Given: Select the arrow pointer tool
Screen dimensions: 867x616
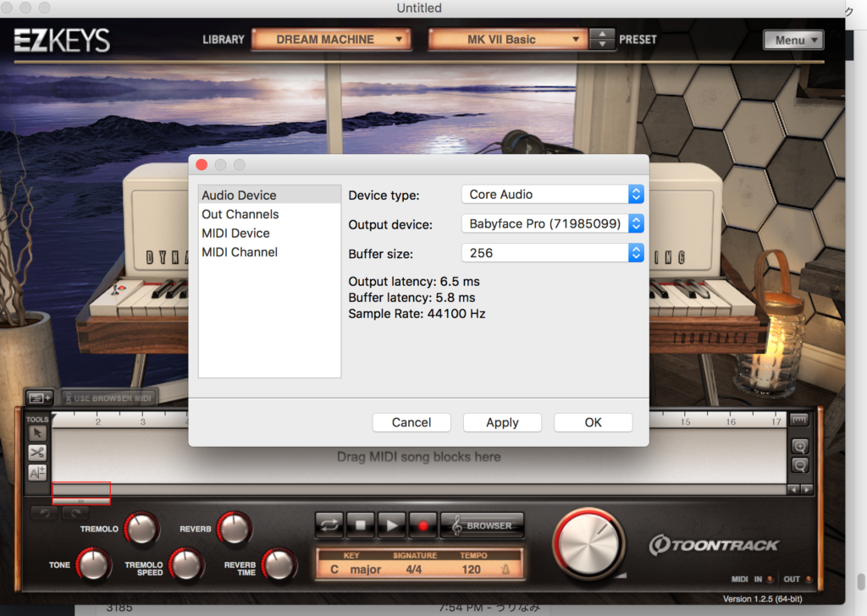Looking at the screenshot, I should coord(37,433).
